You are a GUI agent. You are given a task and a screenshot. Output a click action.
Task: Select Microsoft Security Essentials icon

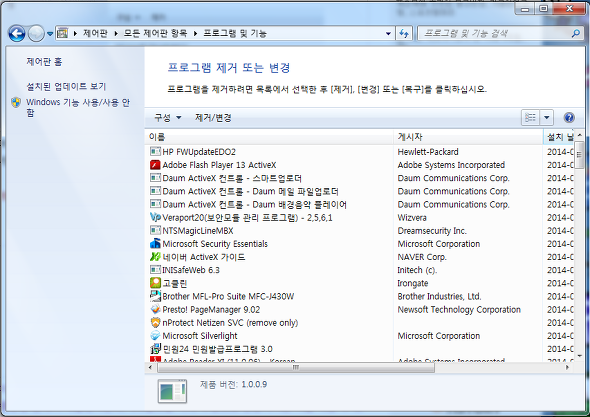pos(155,244)
